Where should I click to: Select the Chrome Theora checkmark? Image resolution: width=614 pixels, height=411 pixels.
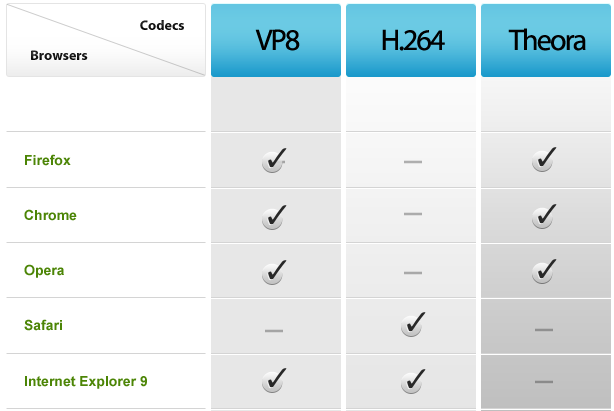point(544,216)
